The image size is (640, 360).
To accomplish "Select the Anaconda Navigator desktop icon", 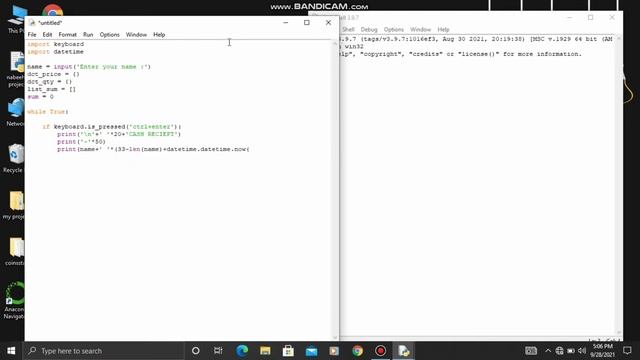I will (x=15, y=300).
